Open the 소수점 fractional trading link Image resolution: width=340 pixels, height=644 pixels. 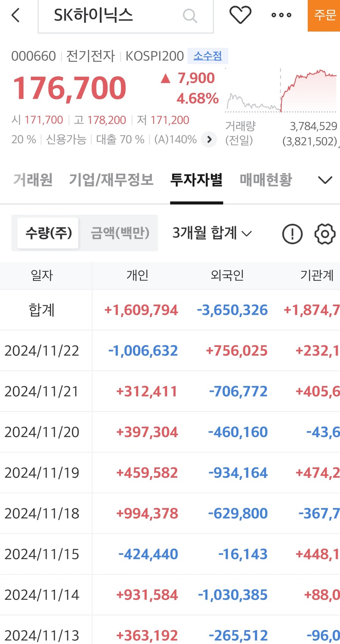point(208,56)
